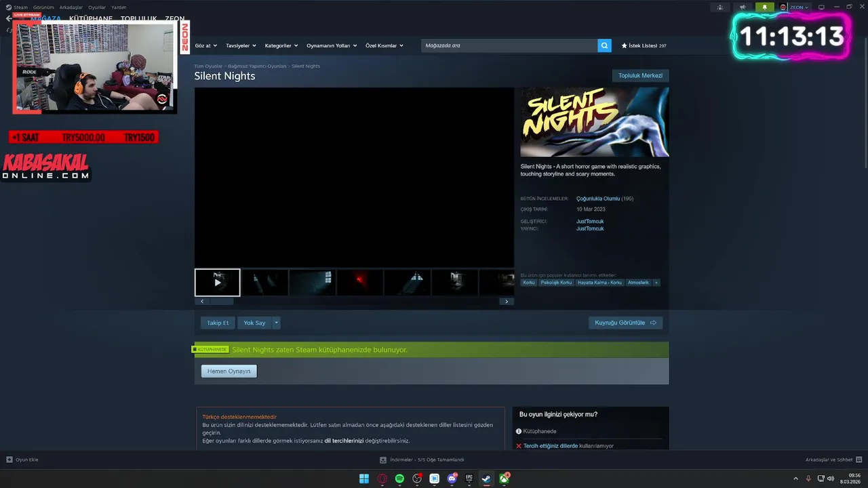Image resolution: width=868 pixels, height=488 pixels.
Task: Open the Windows Start button
Action: [x=364, y=479]
